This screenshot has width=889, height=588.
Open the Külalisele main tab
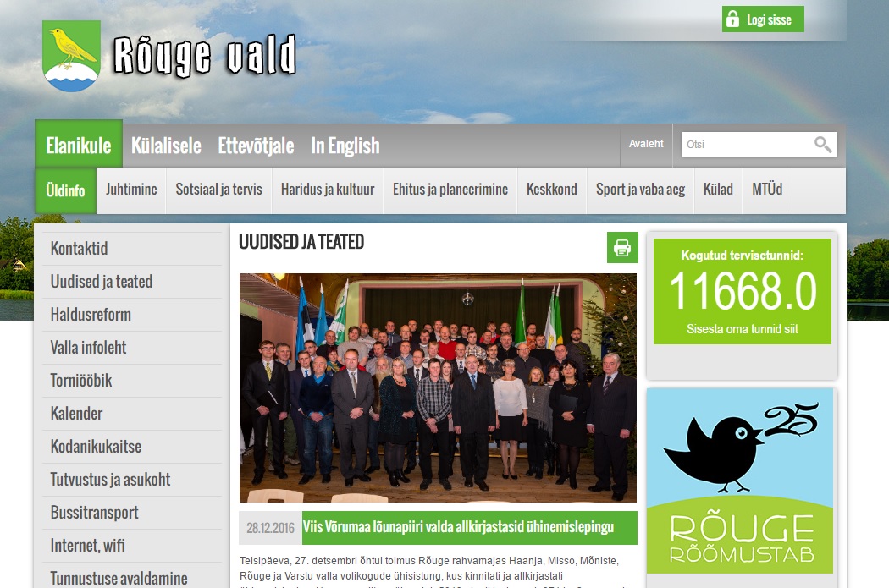pyautogui.click(x=166, y=146)
